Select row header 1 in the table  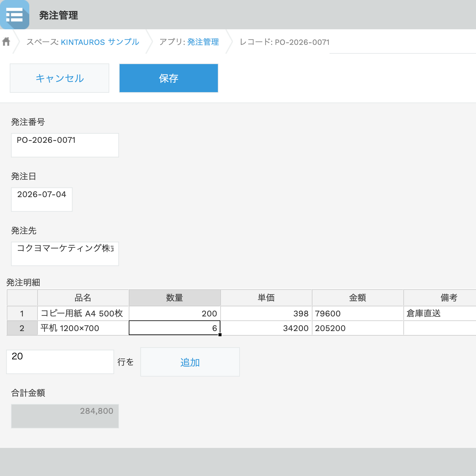(22, 313)
